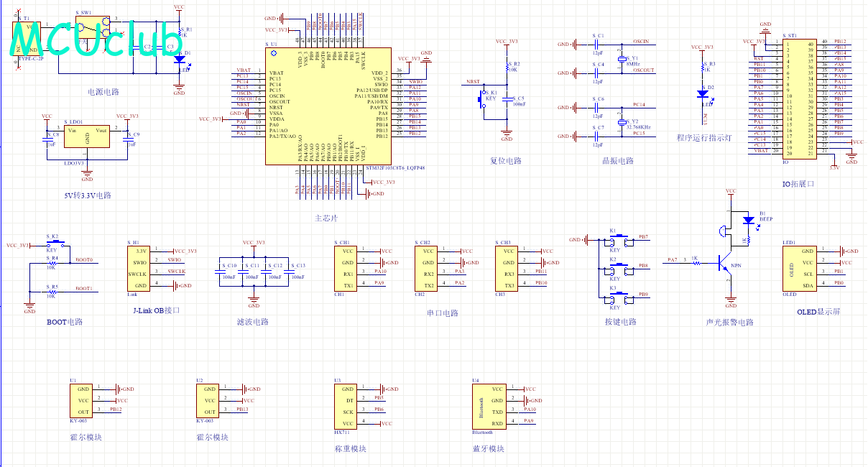Click the '复位电路' section label

506,161
